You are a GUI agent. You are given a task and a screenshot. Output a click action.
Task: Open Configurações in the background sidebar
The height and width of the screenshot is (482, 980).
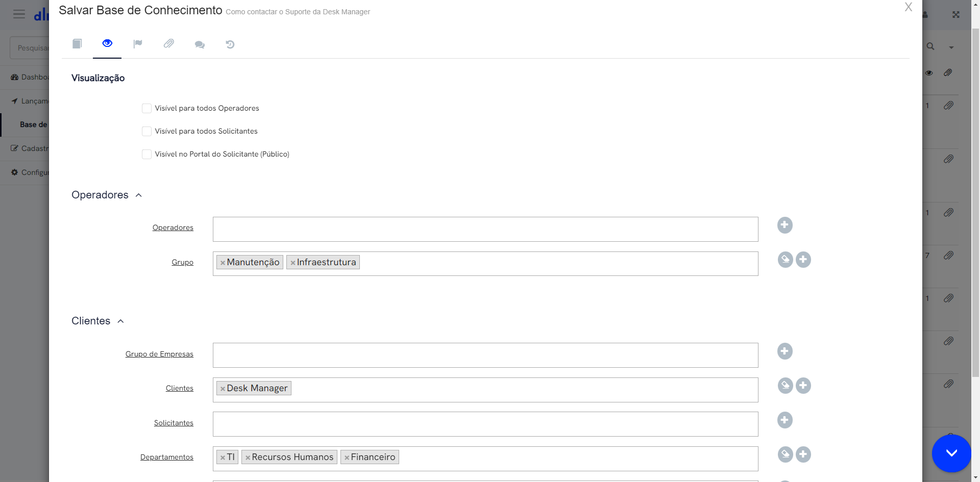(30, 172)
